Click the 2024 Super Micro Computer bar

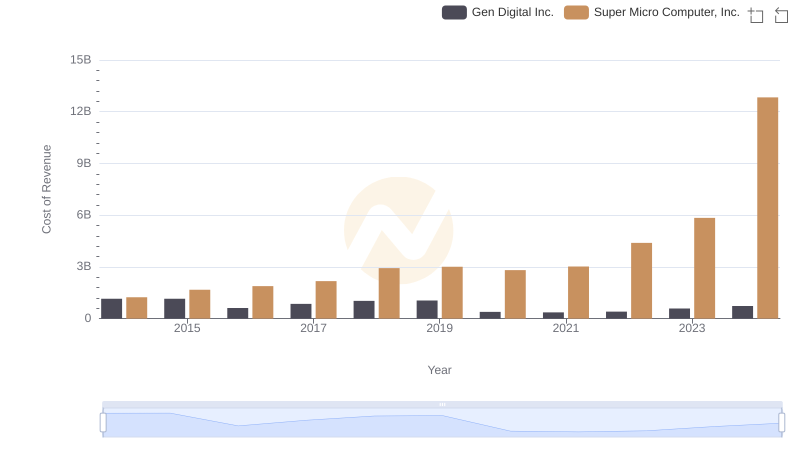[767, 208]
